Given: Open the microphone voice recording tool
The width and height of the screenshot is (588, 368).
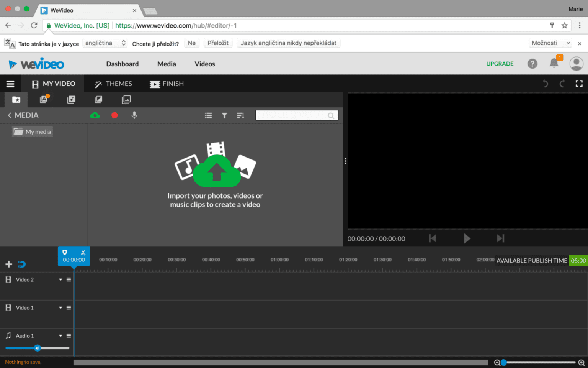Looking at the screenshot, I should point(134,115).
